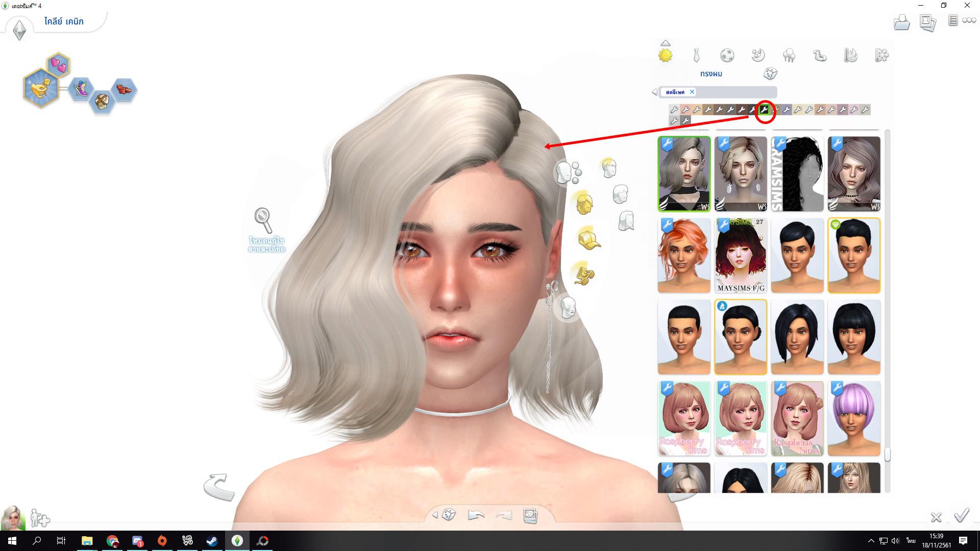Select the first Raspberry Sims pink hairstyle

(684, 418)
